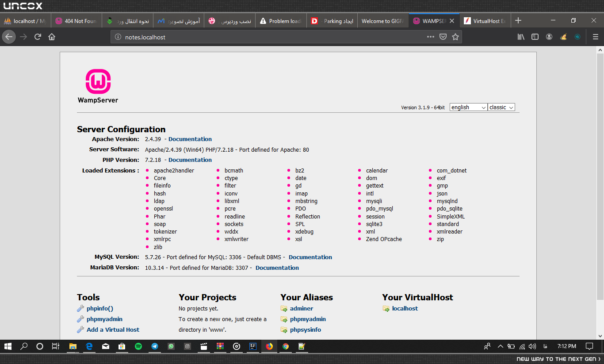
Task: Show hidden system tray icons
Action: [x=501, y=346]
